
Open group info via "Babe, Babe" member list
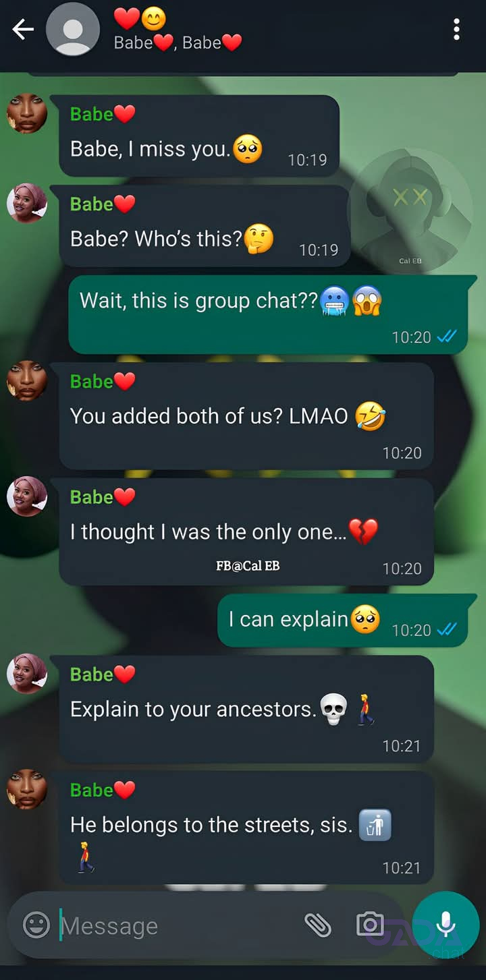click(x=178, y=42)
